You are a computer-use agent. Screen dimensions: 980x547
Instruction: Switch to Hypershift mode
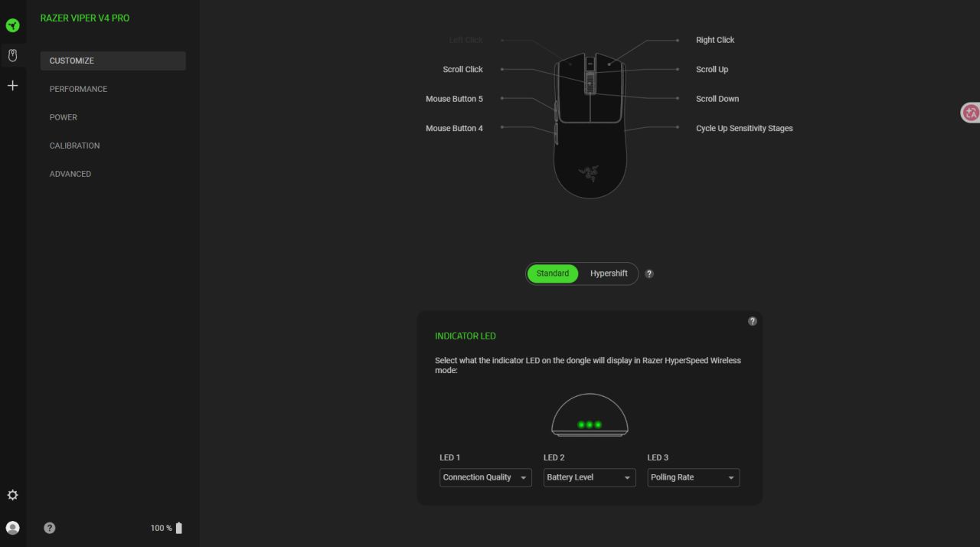609,273
